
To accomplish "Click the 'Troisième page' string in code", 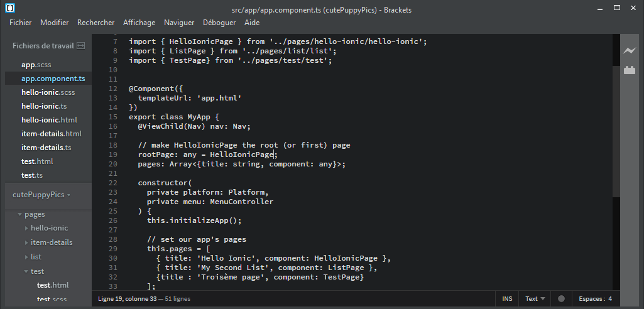I will (233, 278).
